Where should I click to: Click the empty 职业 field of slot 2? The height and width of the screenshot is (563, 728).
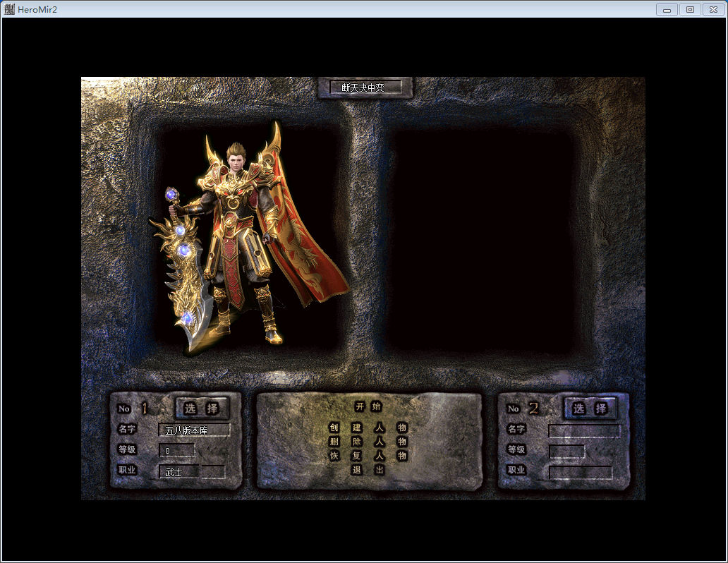click(x=581, y=473)
